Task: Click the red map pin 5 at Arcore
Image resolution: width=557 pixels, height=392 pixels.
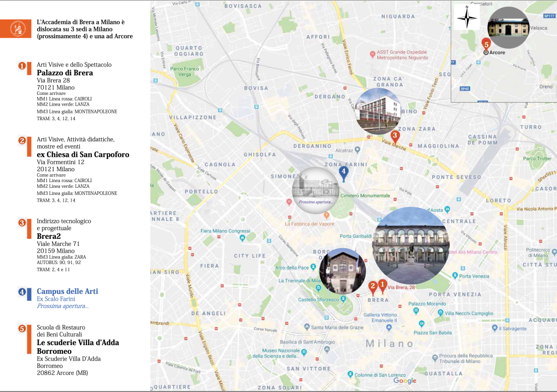Action: pyautogui.click(x=486, y=45)
